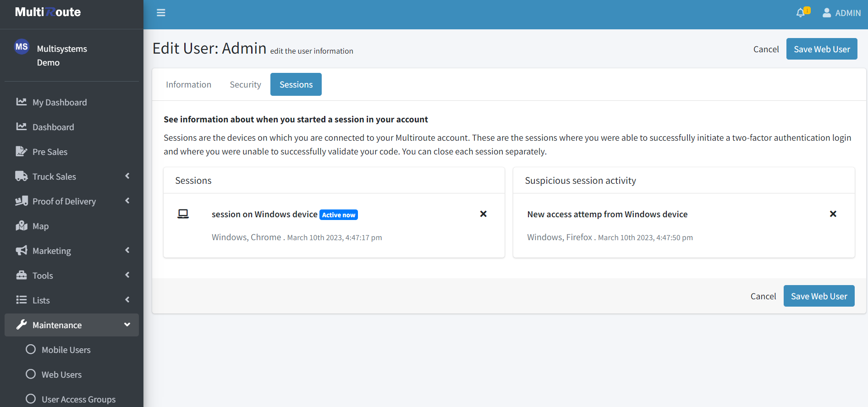The height and width of the screenshot is (407, 868).
Task: Switch to the Security tab
Action: 245,84
